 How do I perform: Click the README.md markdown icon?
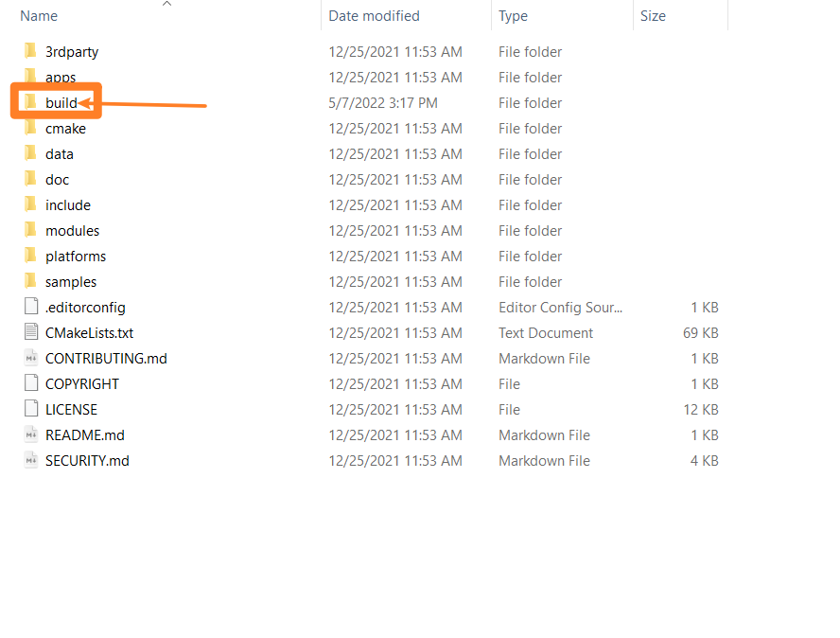point(31,434)
